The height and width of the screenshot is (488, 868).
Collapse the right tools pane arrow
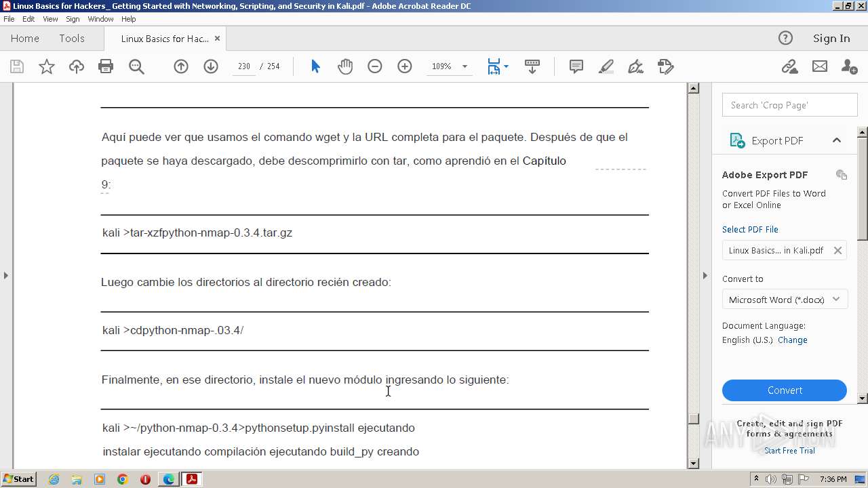pos(705,275)
